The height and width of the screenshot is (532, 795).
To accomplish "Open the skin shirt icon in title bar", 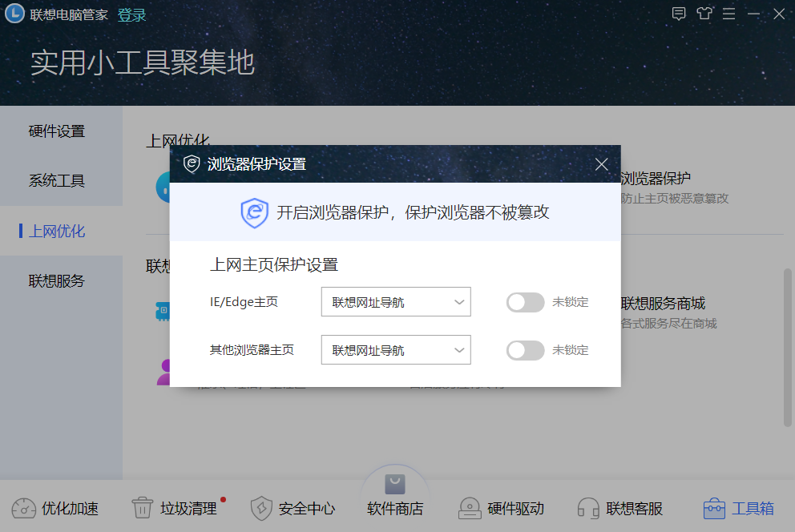I will tap(704, 14).
